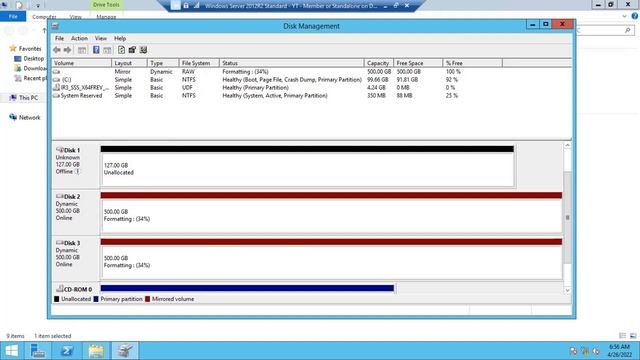Open File Explorer from the taskbar

click(x=96, y=351)
